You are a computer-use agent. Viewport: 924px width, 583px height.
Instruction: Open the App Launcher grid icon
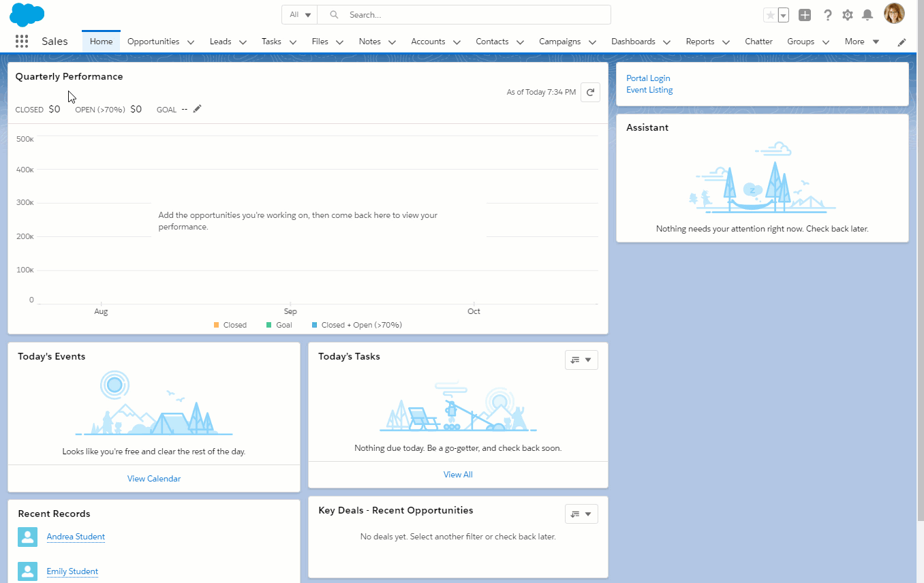21,42
